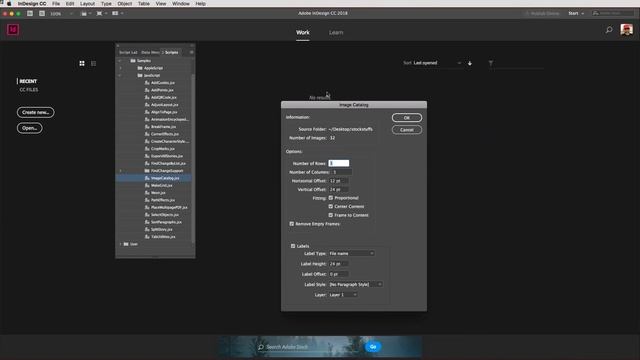Select the Samples folder icon
Screen dimensions: 640x360
pos(133,60)
